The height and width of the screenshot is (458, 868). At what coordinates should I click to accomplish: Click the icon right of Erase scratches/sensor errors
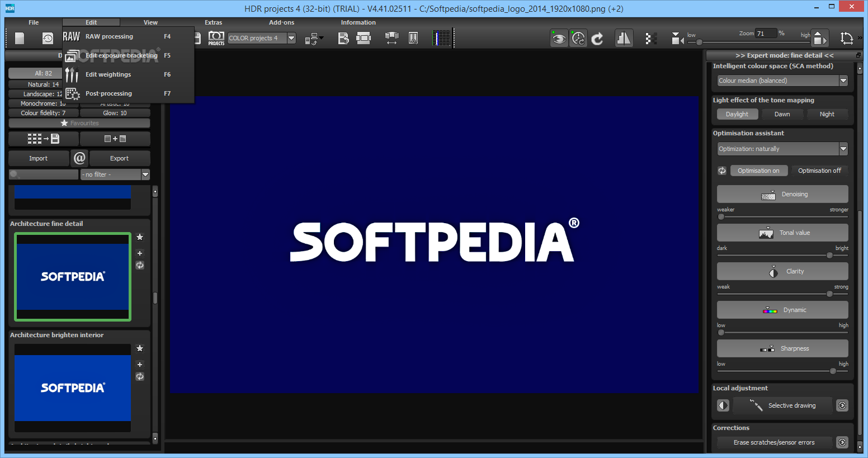(x=842, y=442)
